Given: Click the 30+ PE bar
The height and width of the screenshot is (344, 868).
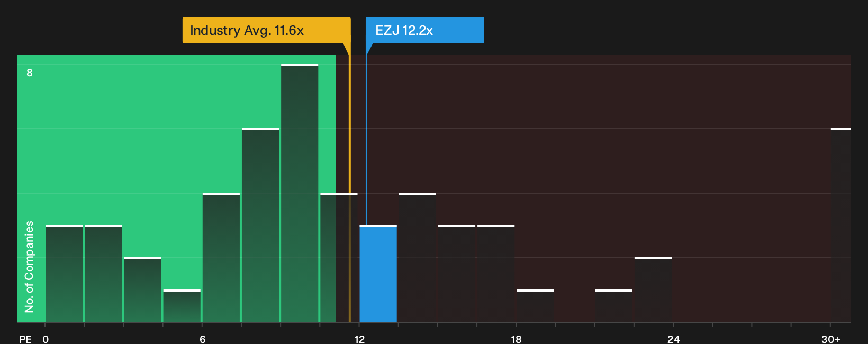Looking at the screenshot, I should (840, 225).
